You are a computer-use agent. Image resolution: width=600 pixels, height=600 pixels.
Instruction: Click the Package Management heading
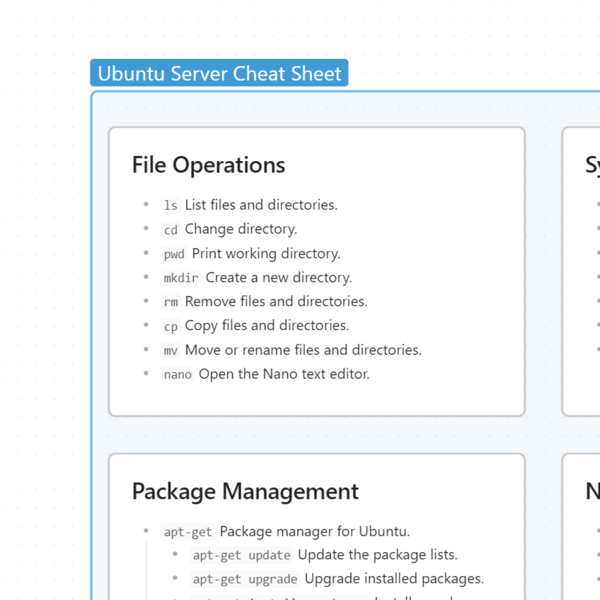click(245, 492)
